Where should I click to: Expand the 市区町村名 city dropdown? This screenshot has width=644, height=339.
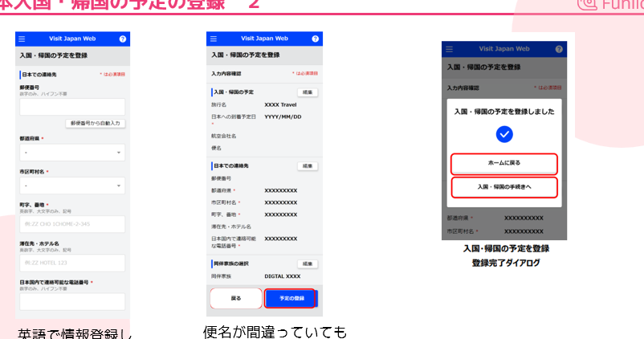click(x=72, y=186)
